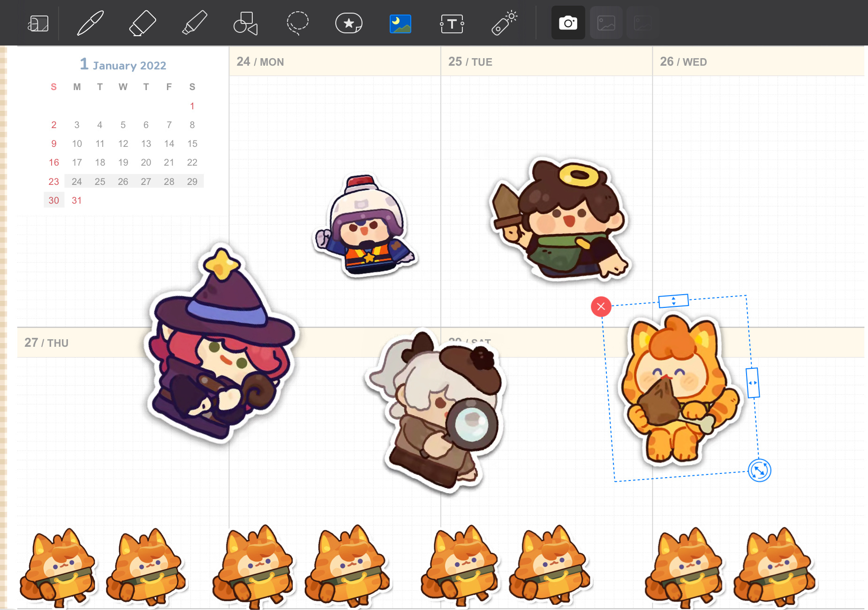Click the W weekday header in mini calendar
The height and width of the screenshot is (610, 868).
point(123,87)
